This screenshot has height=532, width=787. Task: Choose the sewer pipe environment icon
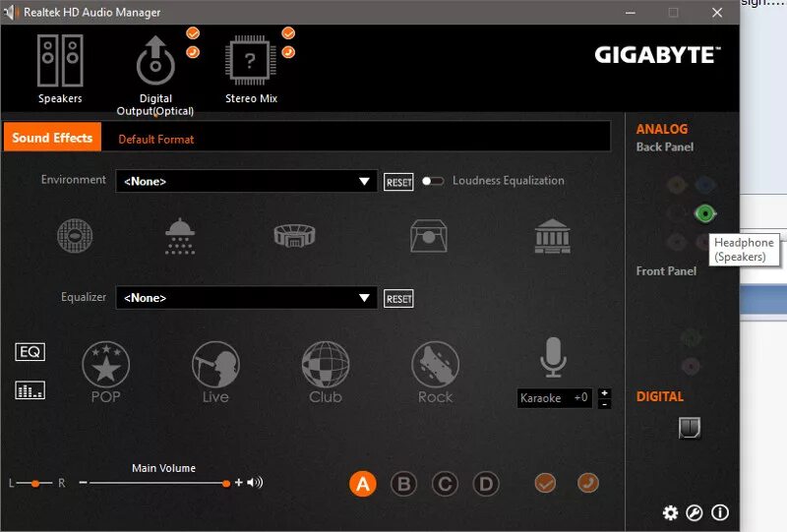(75, 235)
